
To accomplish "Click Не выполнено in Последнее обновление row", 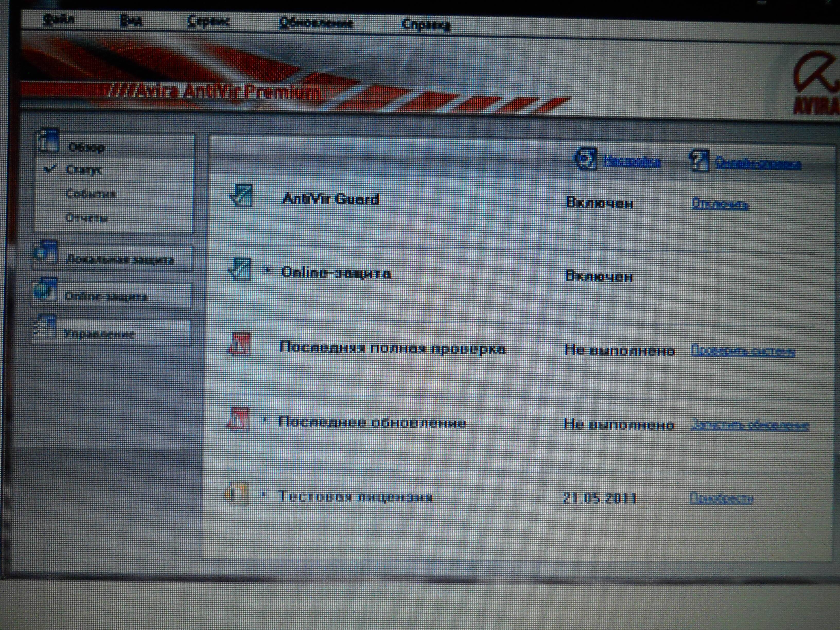I will pos(619,424).
